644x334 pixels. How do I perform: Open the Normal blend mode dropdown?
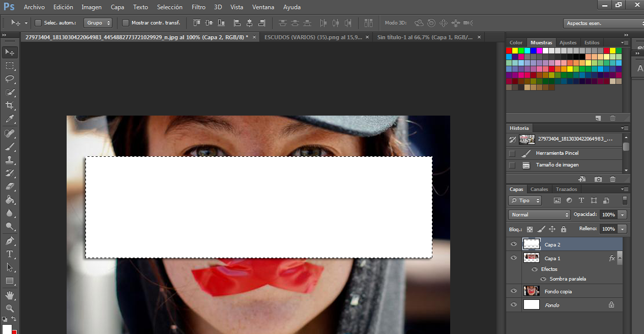point(539,215)
